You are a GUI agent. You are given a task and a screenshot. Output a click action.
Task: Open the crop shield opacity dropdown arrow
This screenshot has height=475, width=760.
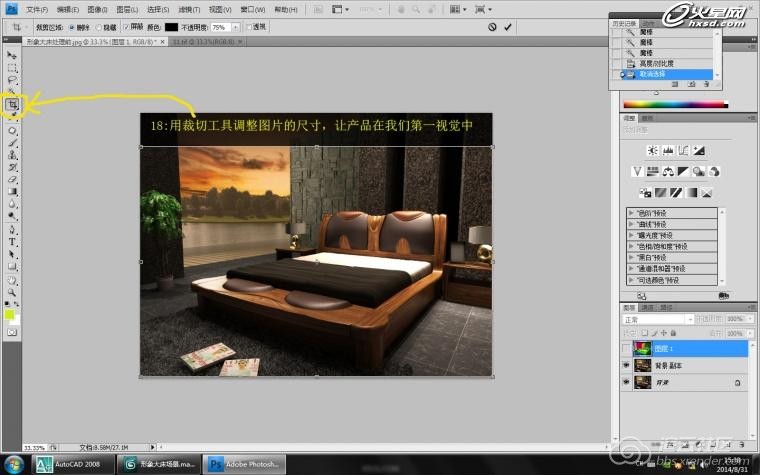tap(236, 28)
